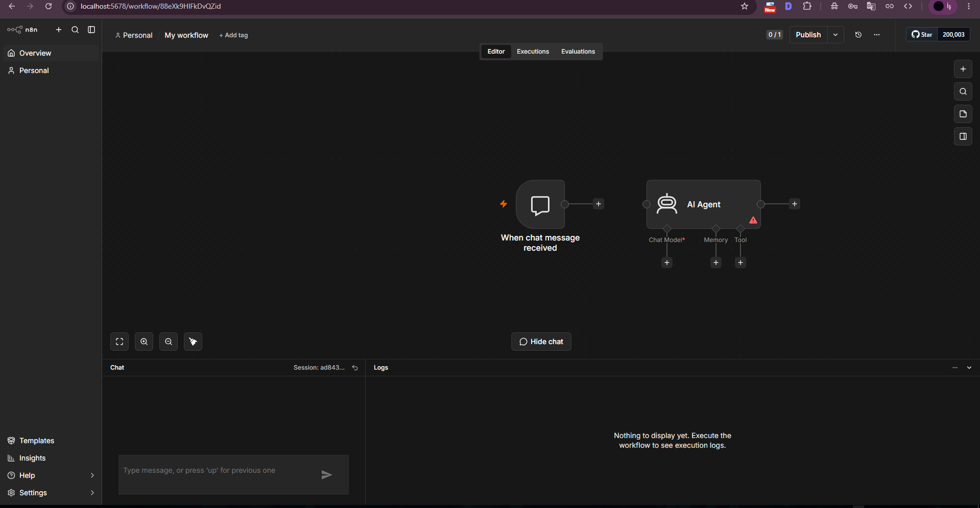Open the Publish dropdown arrow

click(835, 35)
